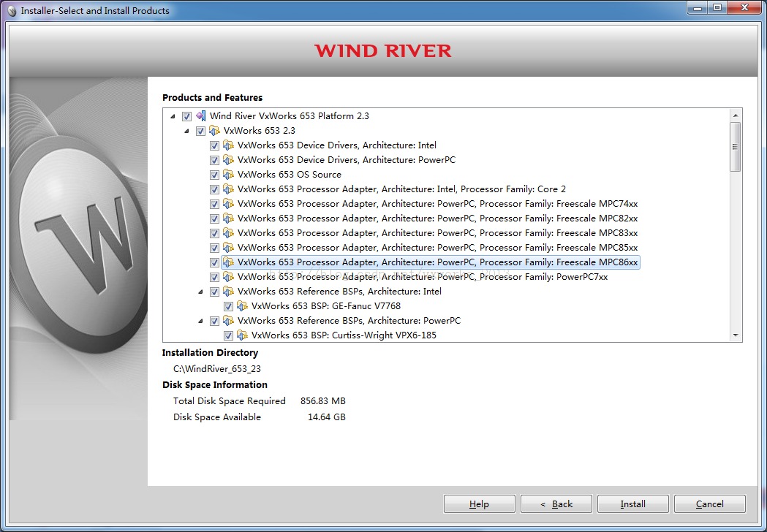Select row 'Wind River VxWorks 653 Platform 2.3'
Viewport: 767px width, 532px height.
click(289, 116)
